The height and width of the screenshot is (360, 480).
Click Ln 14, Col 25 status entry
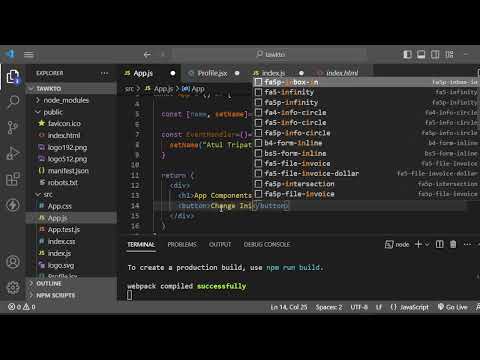pyautogui.click(x=289, y=307)
